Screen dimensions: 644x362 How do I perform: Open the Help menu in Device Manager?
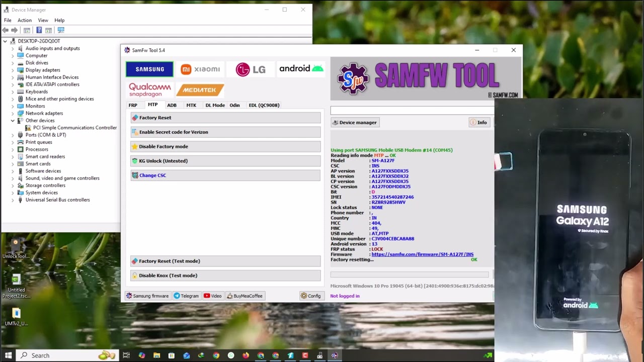(x=59, y=20)
